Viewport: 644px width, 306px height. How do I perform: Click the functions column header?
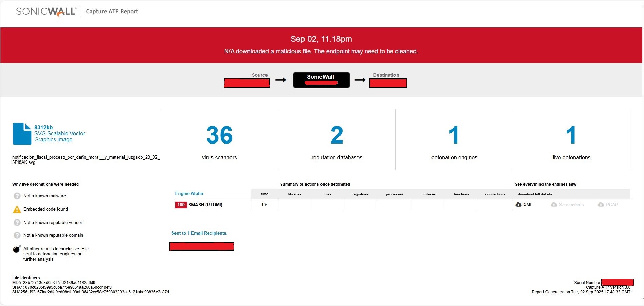461,194
